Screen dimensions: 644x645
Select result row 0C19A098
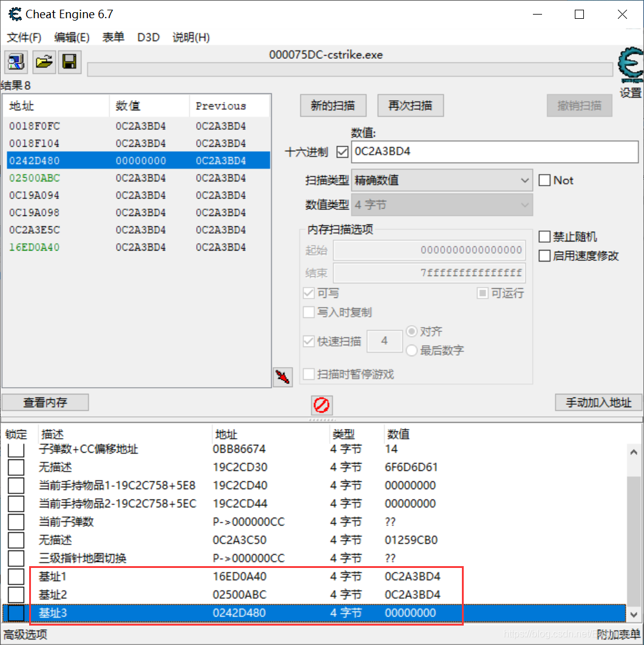click(x=138, y=212)
